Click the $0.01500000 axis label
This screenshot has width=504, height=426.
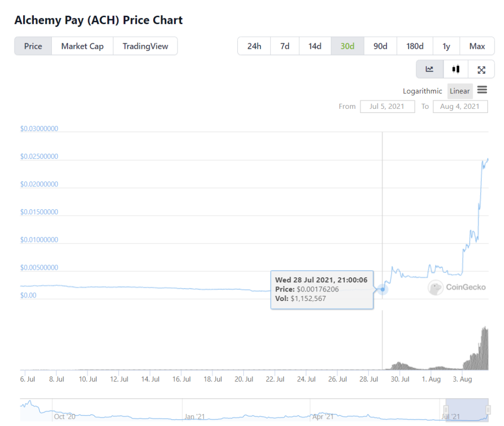click(x=39, y=212)
